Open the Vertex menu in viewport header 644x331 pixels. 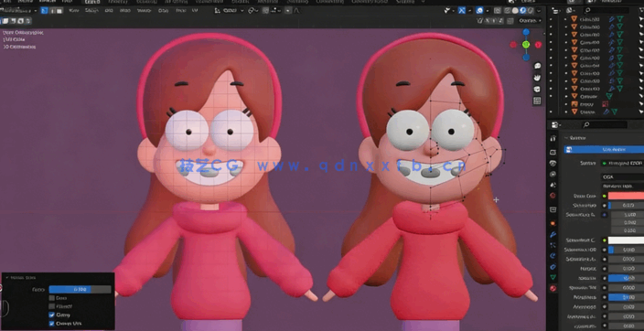click(x=144, y=10)
